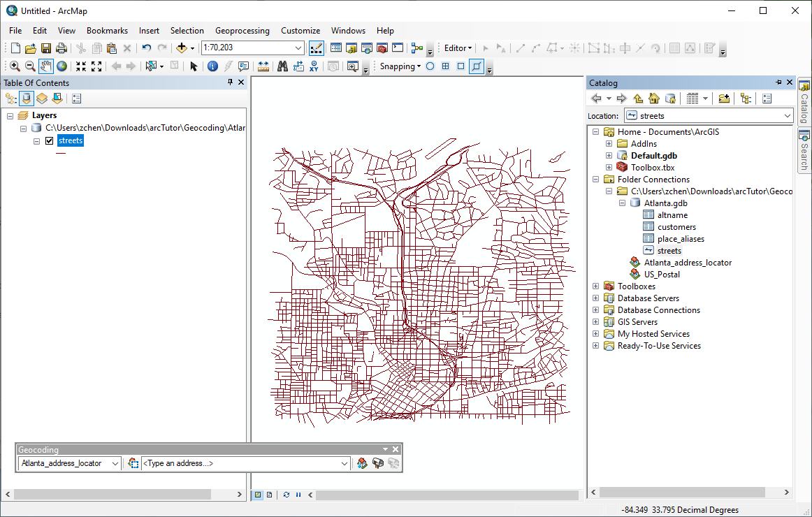
Task: Open the Snapping dropdown menu
Action: (x=400, y=66)
